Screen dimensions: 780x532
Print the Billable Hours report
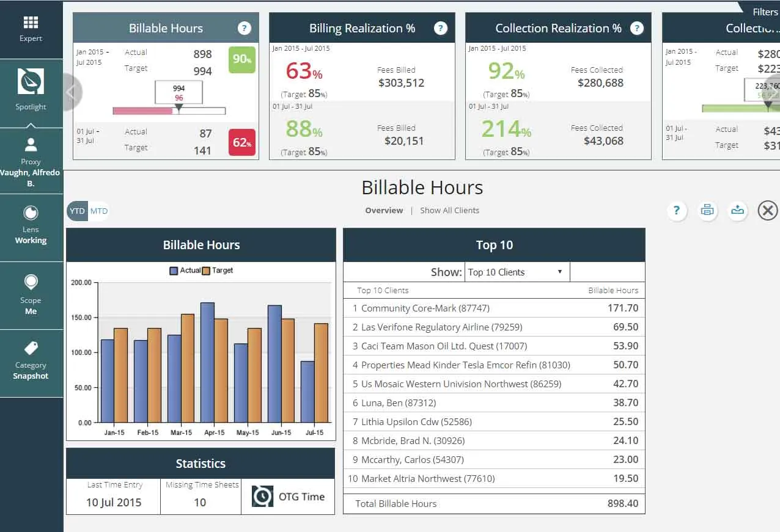[x=707, y=211]
